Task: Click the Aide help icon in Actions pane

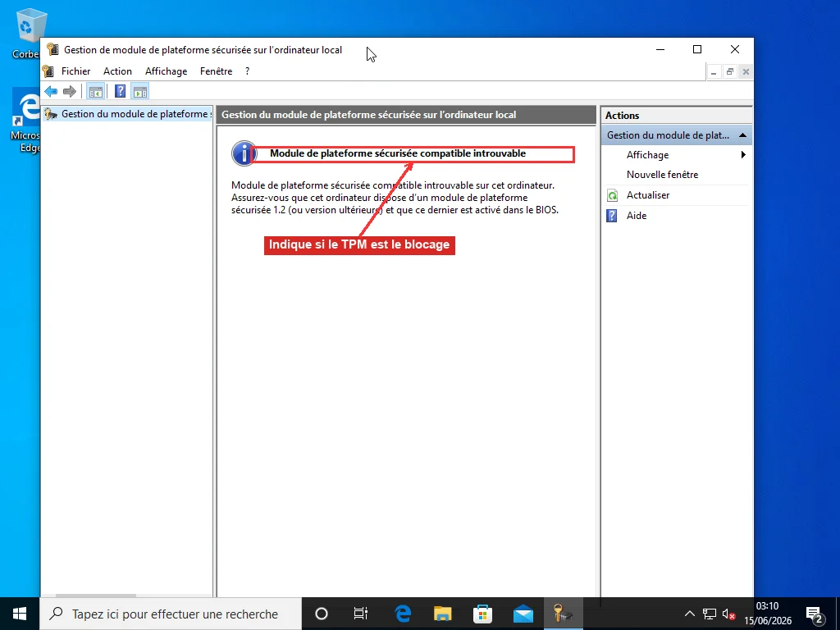Action: [x=612, y=216]
